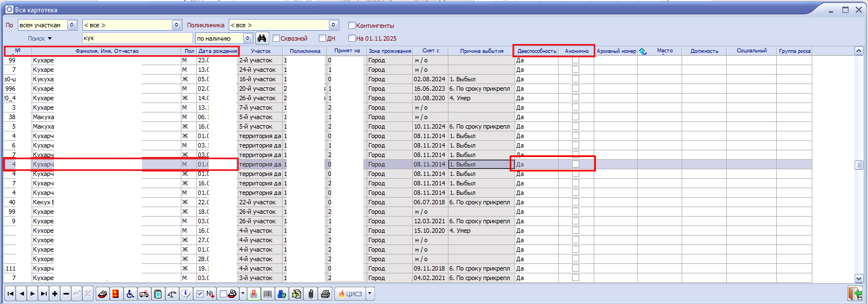Expand the Поликлиника dropdown list
Viewport: 868px width, 304px height.
333,25
